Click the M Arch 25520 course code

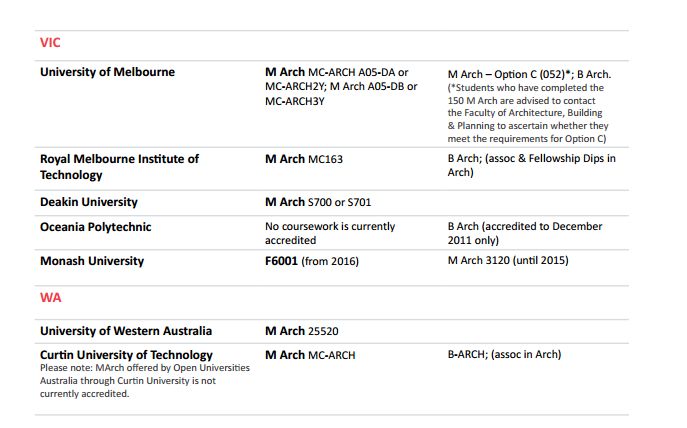click(304, 331)
